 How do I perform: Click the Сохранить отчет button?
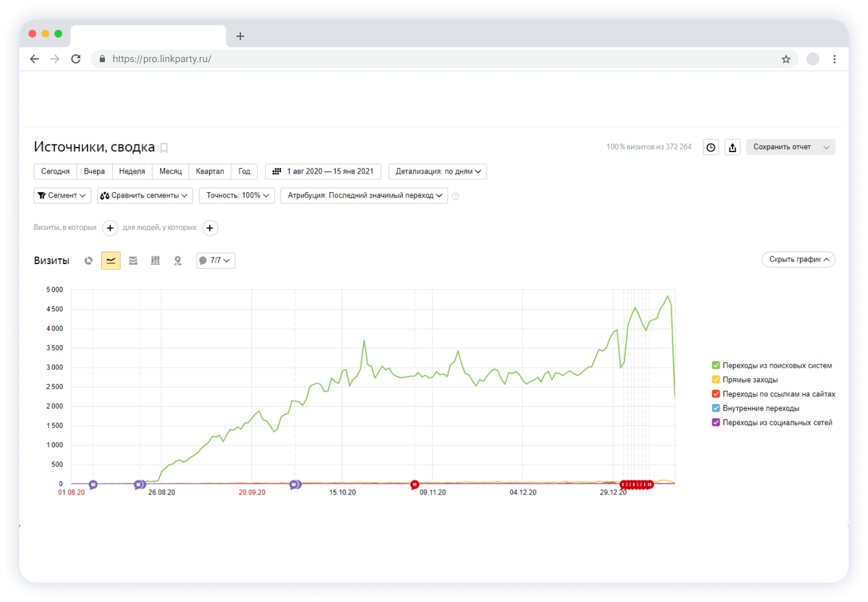(x=782, y=147)
